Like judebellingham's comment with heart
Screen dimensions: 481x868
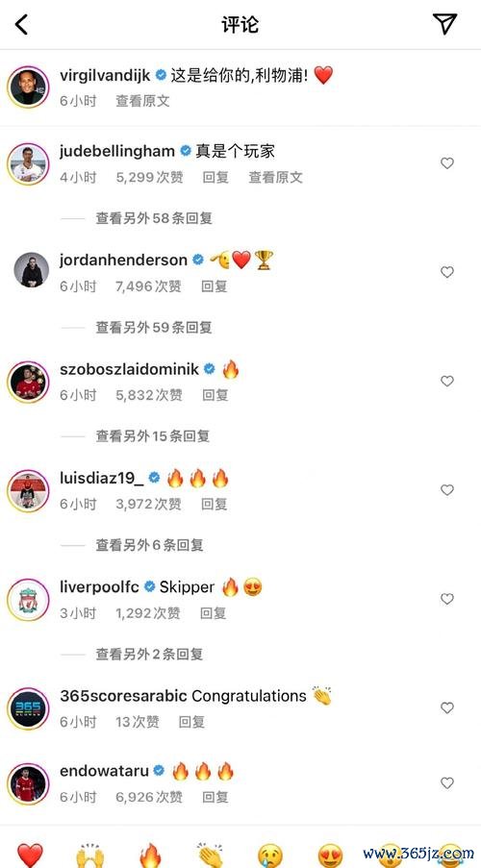pos(446,163)
